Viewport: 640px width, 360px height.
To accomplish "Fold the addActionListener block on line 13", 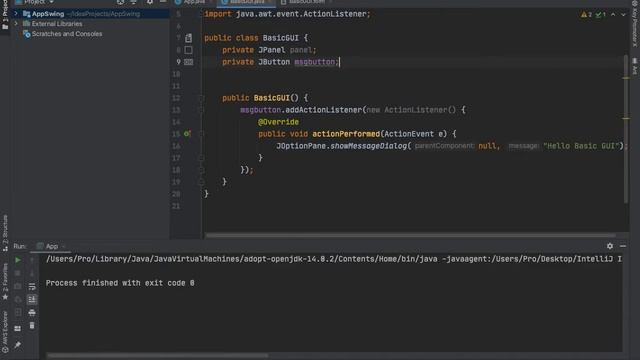I will 200,110.
